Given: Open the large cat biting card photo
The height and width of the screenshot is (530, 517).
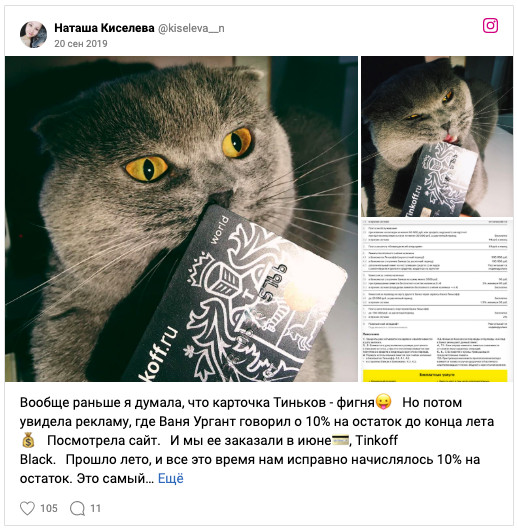Looking at the screenshot, I should 181,219.
